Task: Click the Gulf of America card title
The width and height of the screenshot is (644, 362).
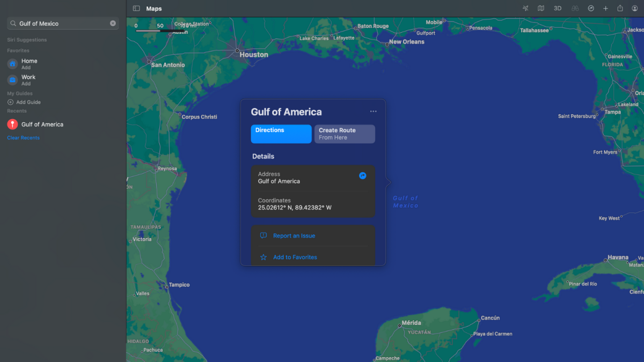Action: tap(287, 112)
